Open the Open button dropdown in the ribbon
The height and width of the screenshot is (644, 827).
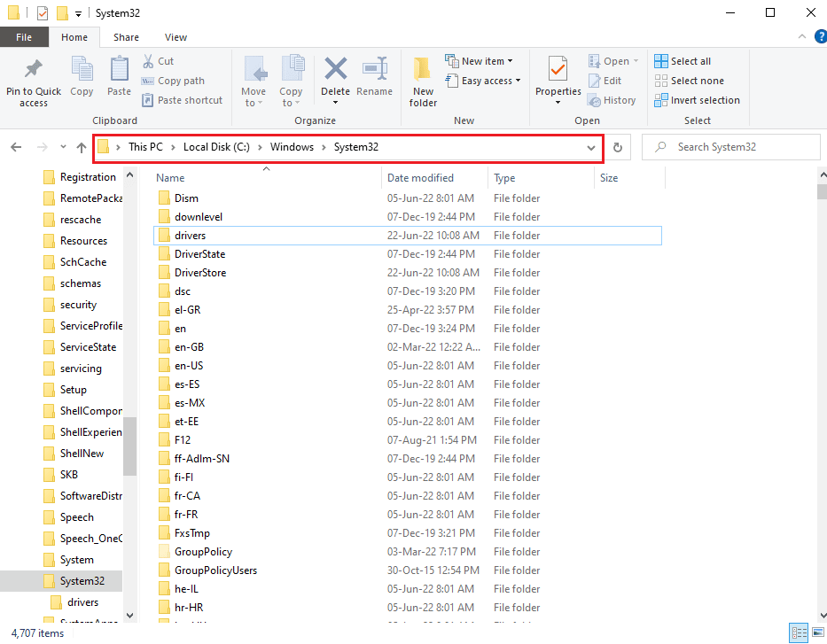pos(636,61)
